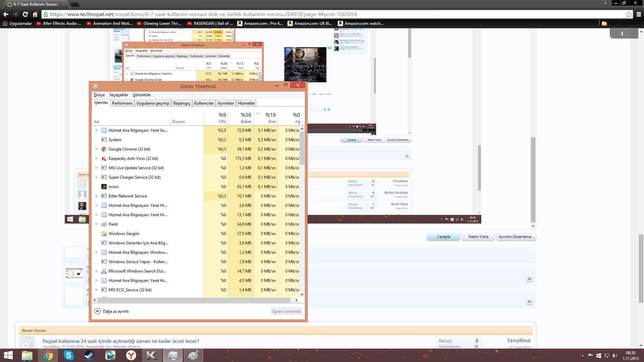Sort processes by CPU column
This screenshot has width=644, height=362.
[216, 118]
